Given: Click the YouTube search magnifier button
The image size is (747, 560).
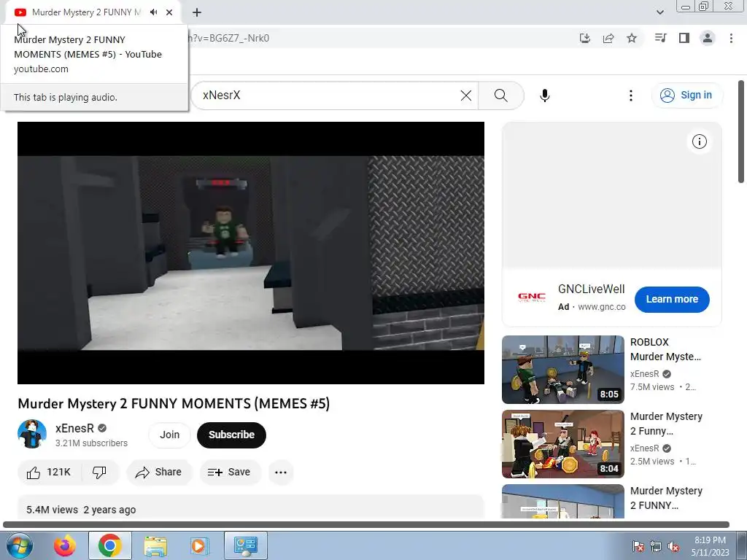Looking at the screenshot, I should tap(500, 96).
